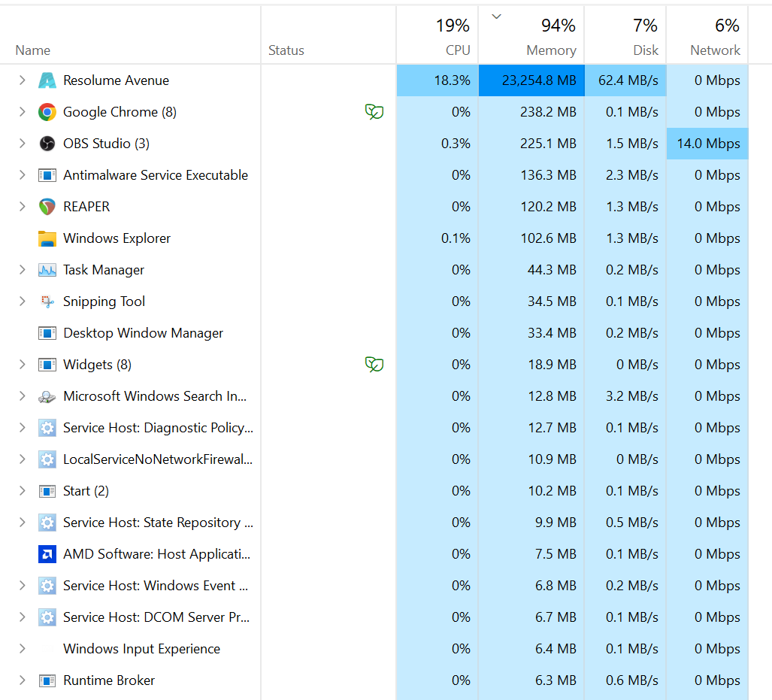Click the Google Chrome icon

point(47,112)
